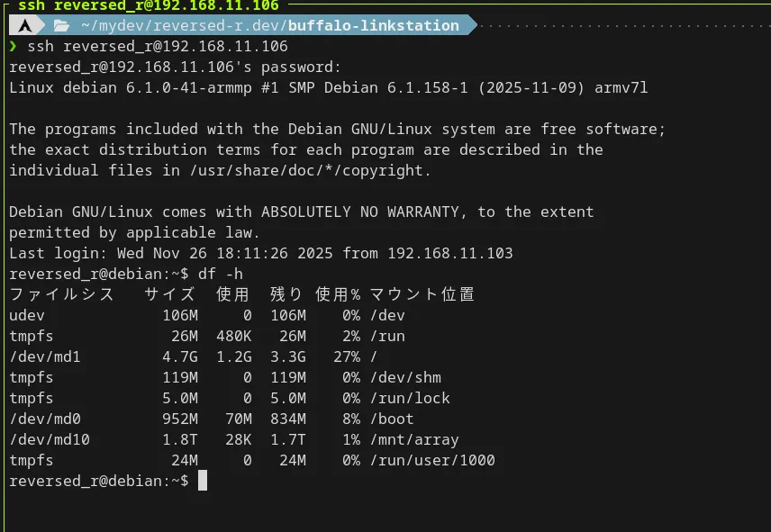The width and height of the screenshot is (771, 532).
Task: Click the green prompt arrow before the ssh command
Action: click(14, 46)
